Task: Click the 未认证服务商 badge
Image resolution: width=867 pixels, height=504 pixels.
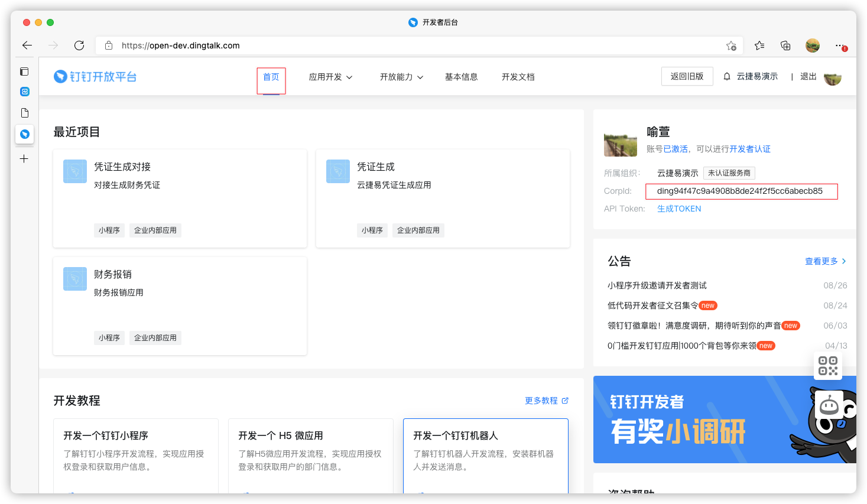Action: coord(729,173)
